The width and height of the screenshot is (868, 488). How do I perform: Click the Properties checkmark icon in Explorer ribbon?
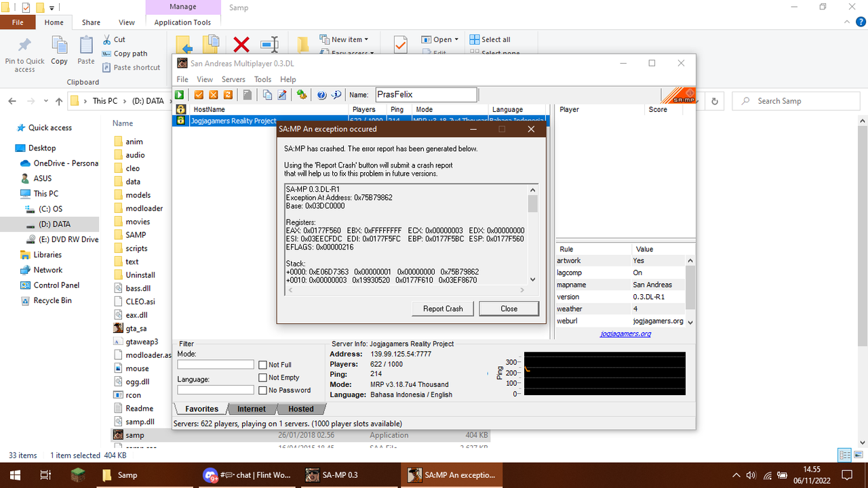(x=400, y=45)
